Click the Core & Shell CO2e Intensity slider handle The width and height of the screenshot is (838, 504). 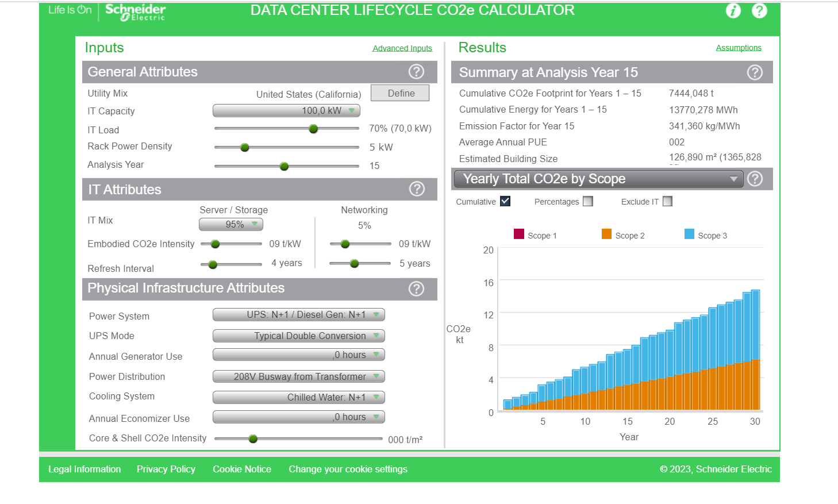click(x=253, y=438)
